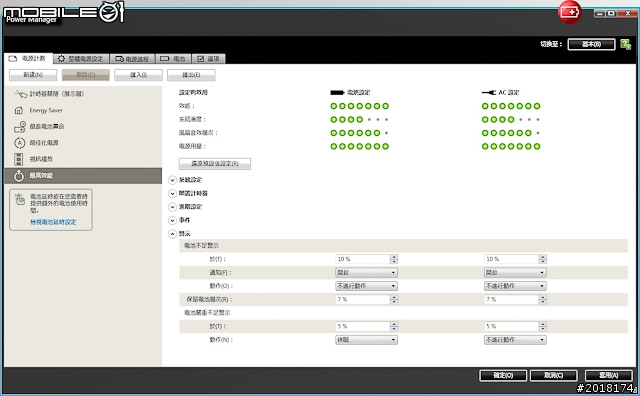Switch view with the 基本(B) button
The height and width of the screenshot is (396, 640).
tap(591, 44)
